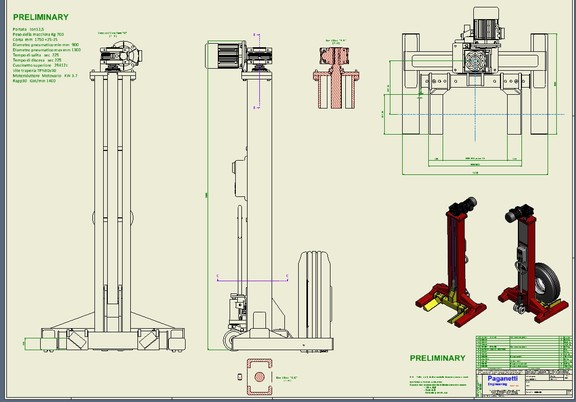Select the 'Portata' specification line

click(x=29, y=29)
